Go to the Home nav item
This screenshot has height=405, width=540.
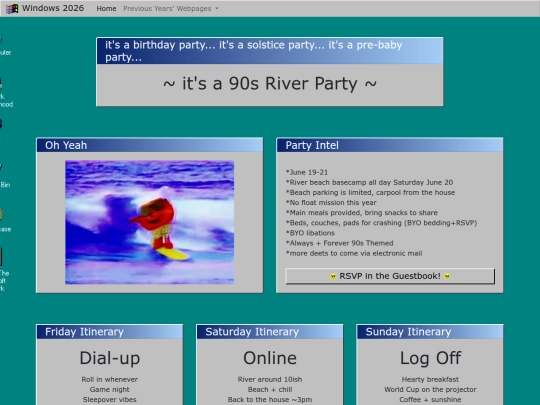coord(106,9)
